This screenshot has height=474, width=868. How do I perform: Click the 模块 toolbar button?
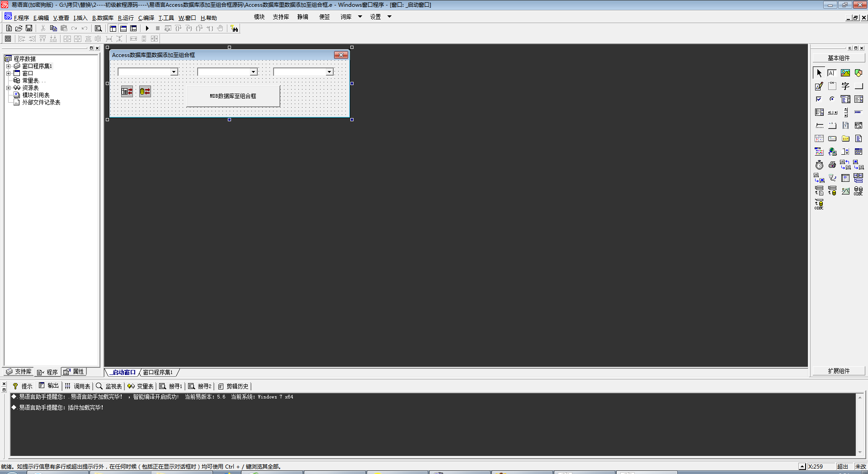259,17
